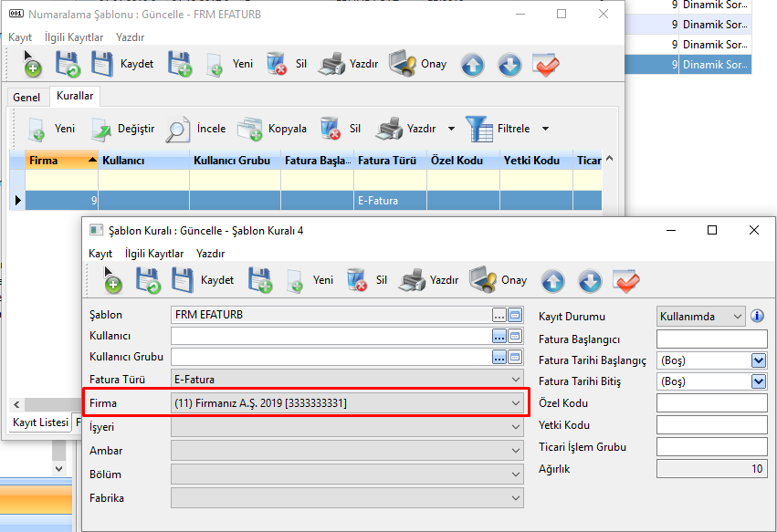The image size is (777, 532).
Task: Open the Yazdır dropdown arrow in Kurallar toolbar
Action: pyautogui.click(x=451, y=129)
